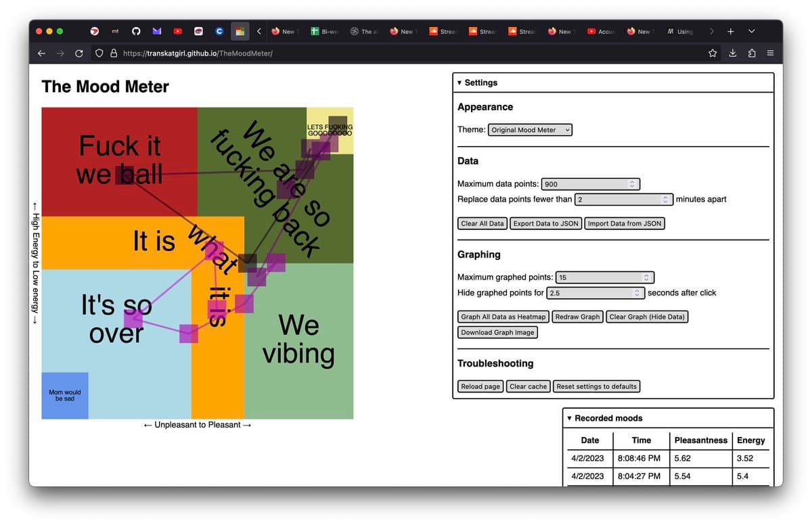Bookmark this page using the star icon
Viewport: 812px width, 525px height.
[x=713, y=53]
